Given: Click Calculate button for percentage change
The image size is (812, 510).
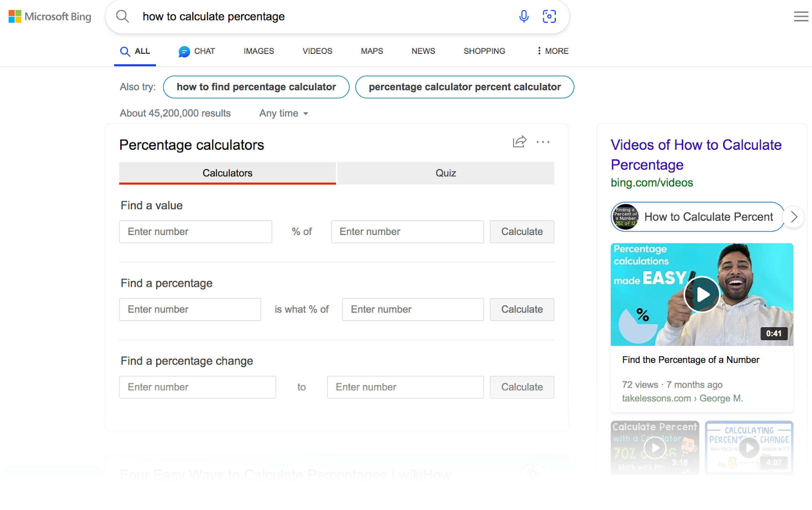Looking at the screenshot, I should pyautogui.click(x=522, y=387).
